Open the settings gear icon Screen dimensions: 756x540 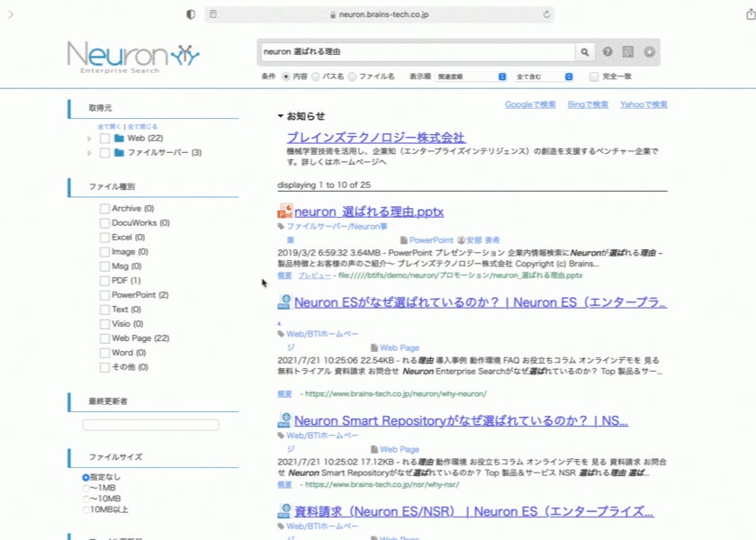click(x=650, y=51)
